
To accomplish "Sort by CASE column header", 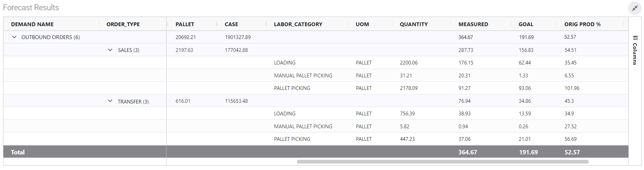I will point(231,24).
